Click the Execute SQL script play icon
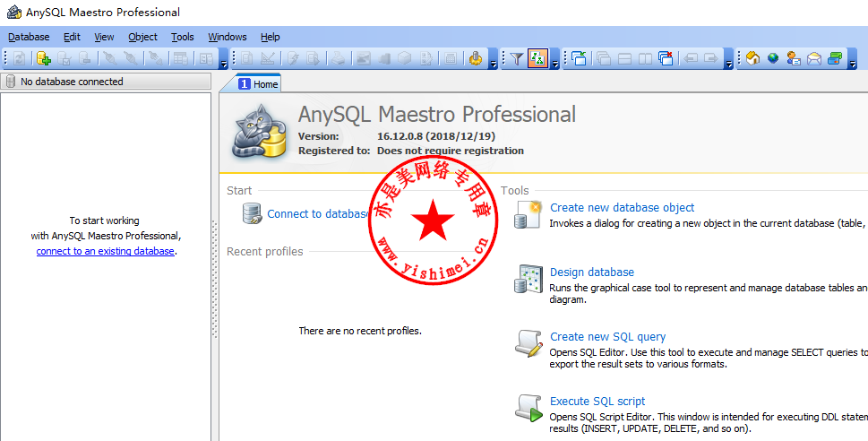Screen dimensions: 868x441 [x=529, y=409]
